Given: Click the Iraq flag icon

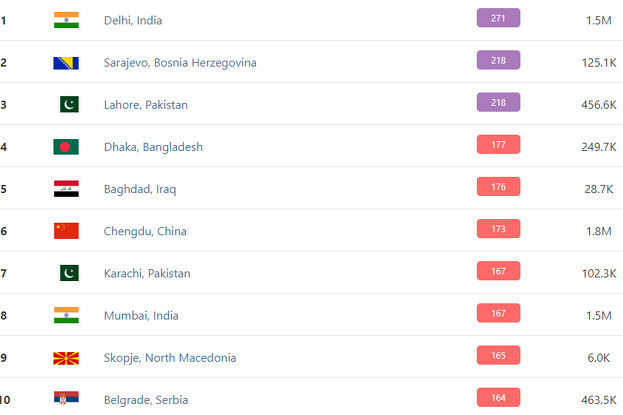Looking at the screenshot, I should point(66,189).
